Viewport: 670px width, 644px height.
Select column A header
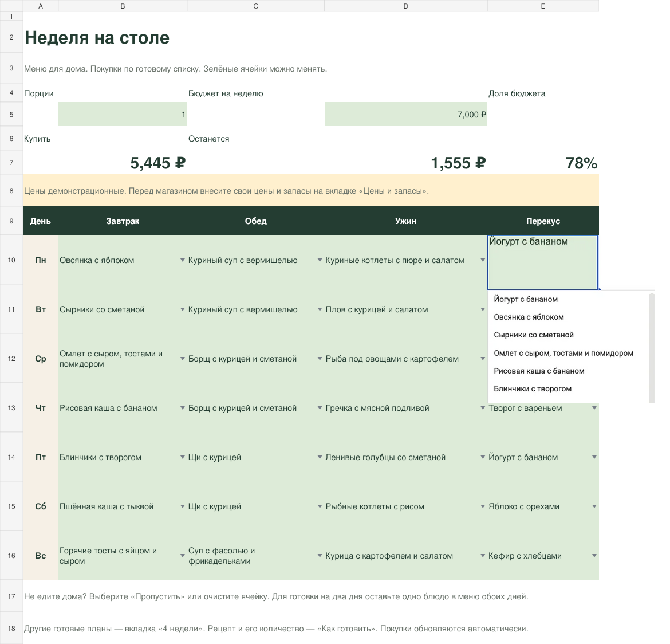[x=41, y=6]
